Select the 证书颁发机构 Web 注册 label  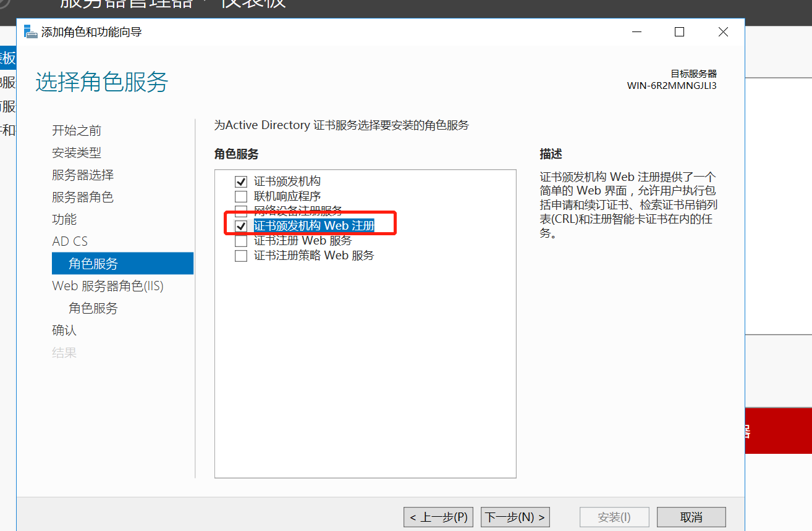coord(314,226)
